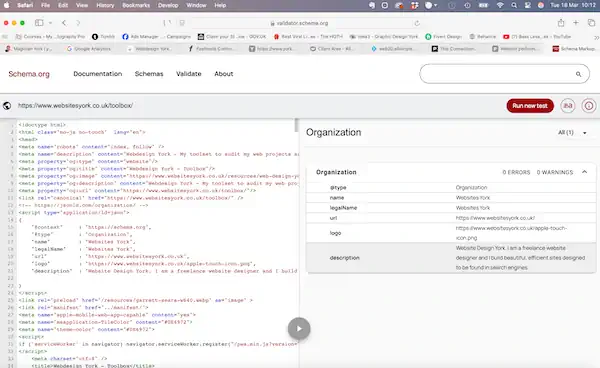Click the Wi-Fi icon in menu bar
The width and height of the screenshot is (600, 368).
(500, 5)
